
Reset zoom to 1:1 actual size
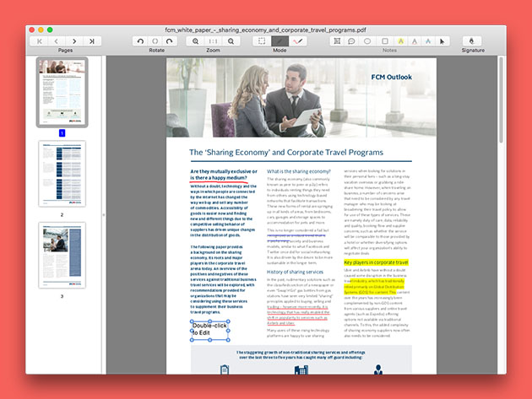pos(213,40)
